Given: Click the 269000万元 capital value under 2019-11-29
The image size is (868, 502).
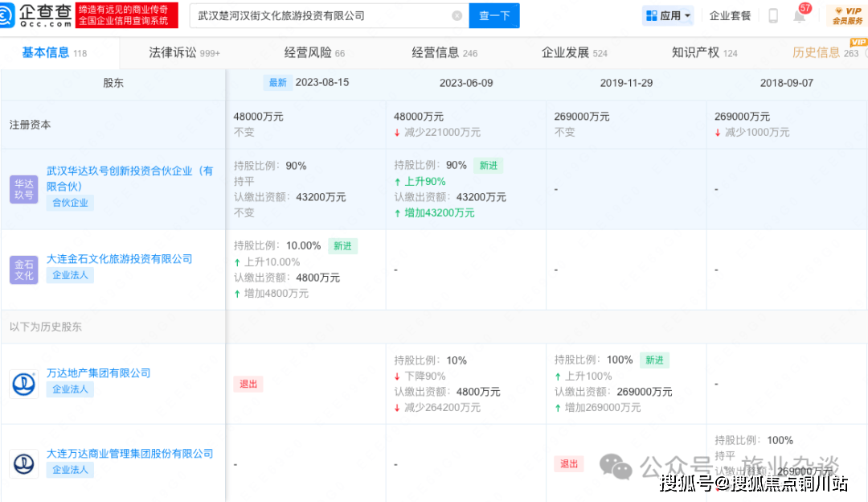Looking at the screenshot, I should tap(582, 117).
